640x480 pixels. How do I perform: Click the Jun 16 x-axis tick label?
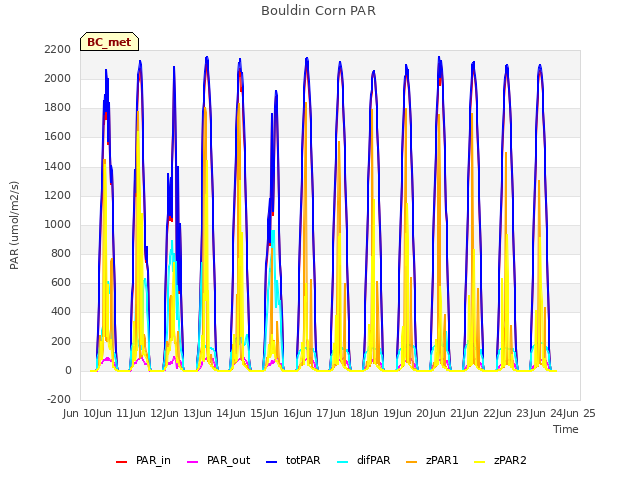(280, 413)
